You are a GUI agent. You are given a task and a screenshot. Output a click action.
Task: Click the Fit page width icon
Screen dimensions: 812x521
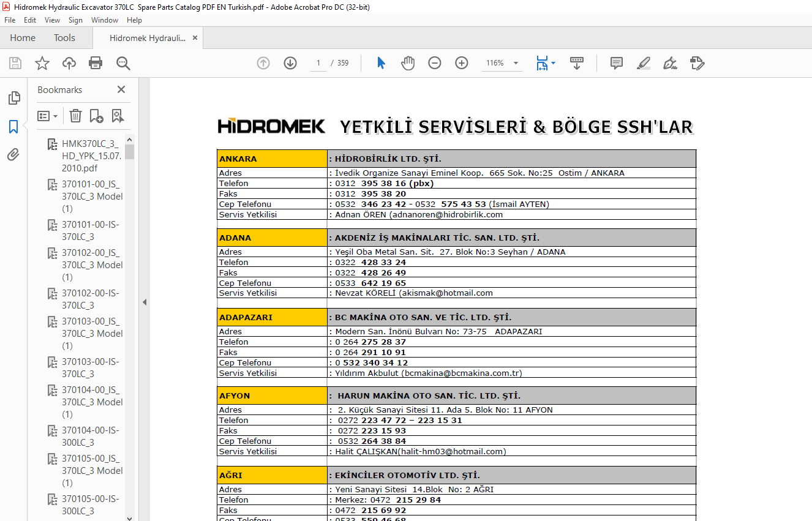[x=542, y=63]
